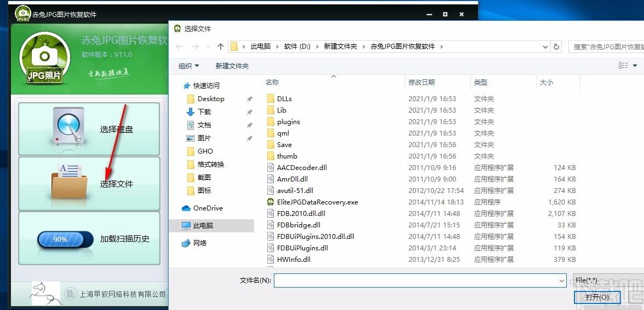This screenshot has width=644, height=310.
Task: Select avutil-51.dll file icon
Action: pos(271,191)
